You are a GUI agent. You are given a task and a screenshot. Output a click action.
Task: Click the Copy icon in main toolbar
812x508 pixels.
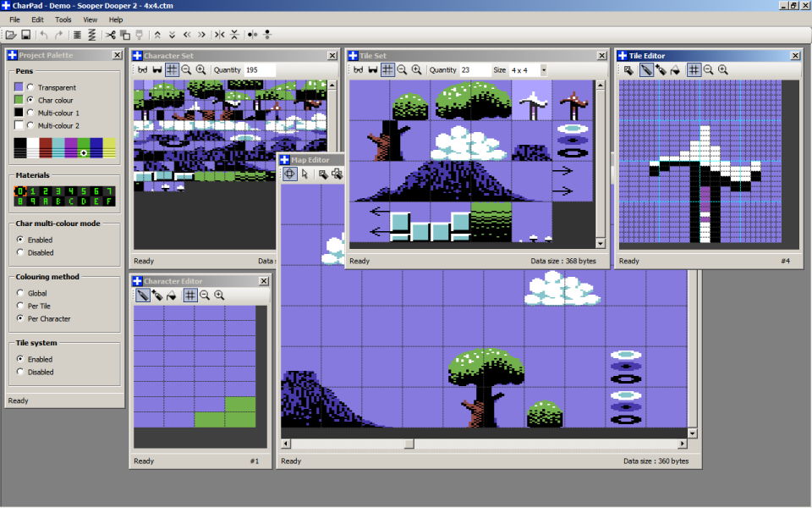click(125, 35)
